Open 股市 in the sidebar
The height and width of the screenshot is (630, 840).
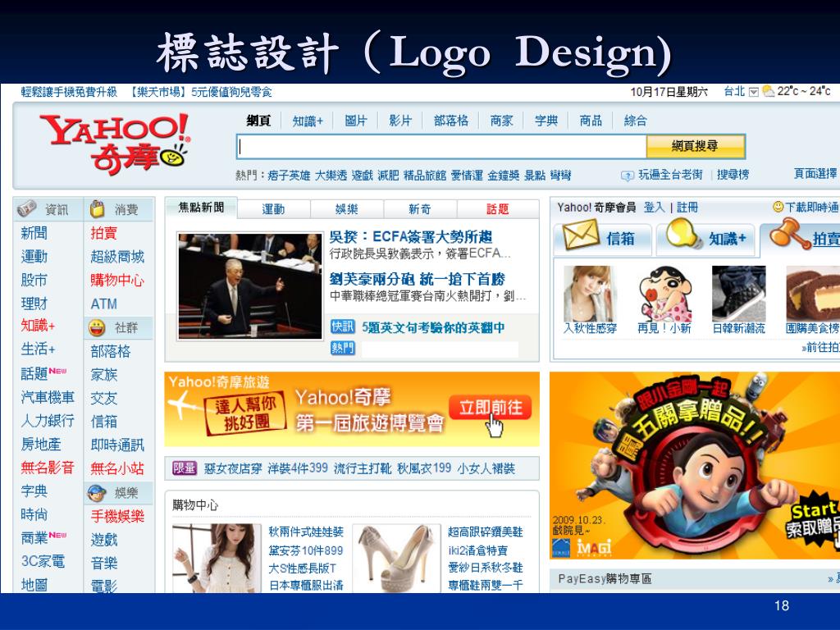pos(34,281)
